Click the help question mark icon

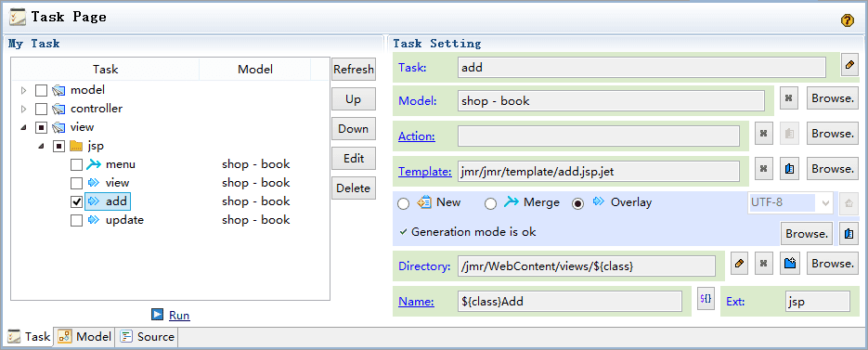point(847,20)
